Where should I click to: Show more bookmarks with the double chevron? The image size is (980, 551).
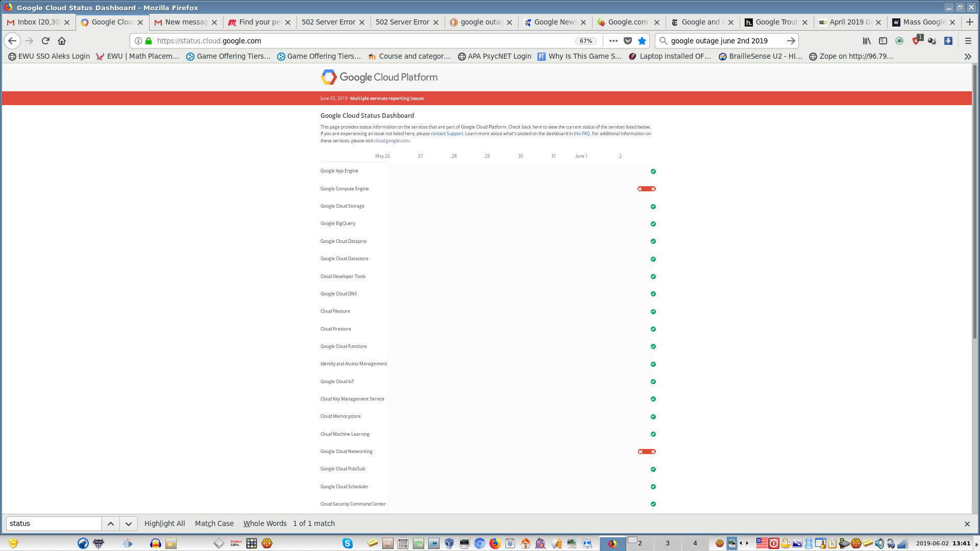pos(968,57)
